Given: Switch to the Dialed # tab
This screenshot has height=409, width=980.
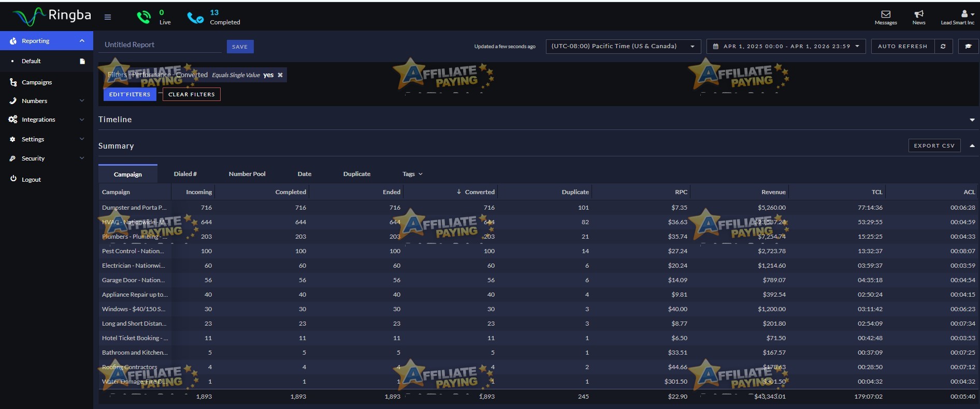Looking at the screenshot, I should [x=185, y=174].
